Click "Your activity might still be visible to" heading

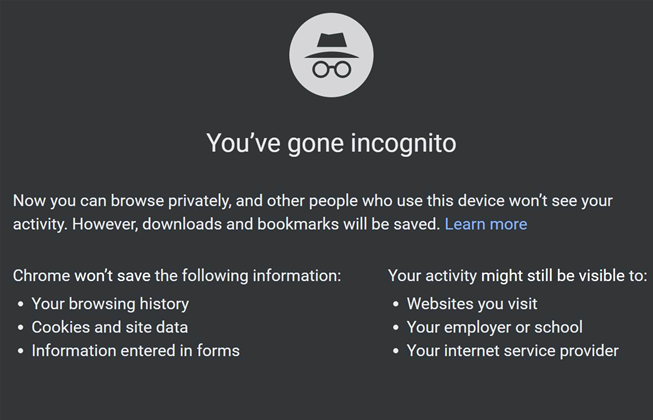pos(517,275)
